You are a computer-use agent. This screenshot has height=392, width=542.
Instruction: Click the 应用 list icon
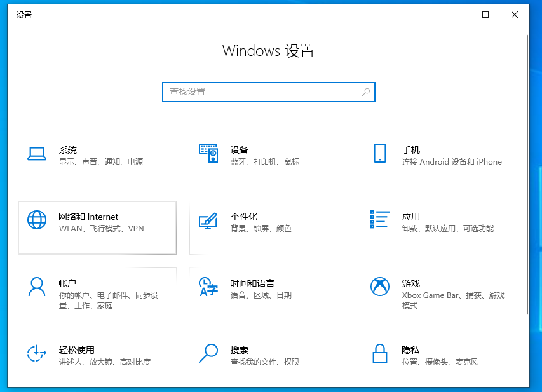379,220
